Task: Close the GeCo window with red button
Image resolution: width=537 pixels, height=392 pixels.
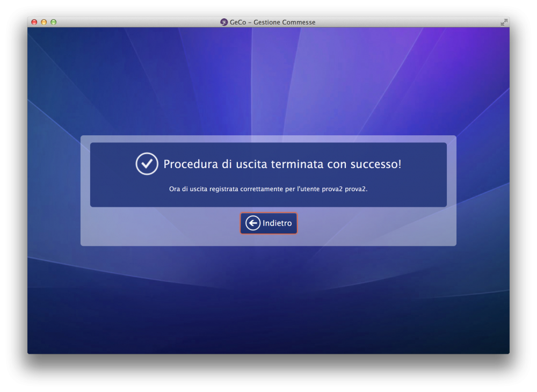Action: [34, 22]
